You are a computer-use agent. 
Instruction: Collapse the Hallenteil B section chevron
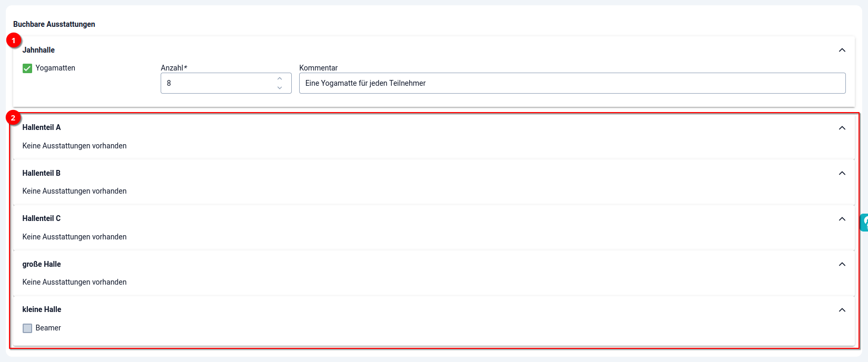coord(842,173)
